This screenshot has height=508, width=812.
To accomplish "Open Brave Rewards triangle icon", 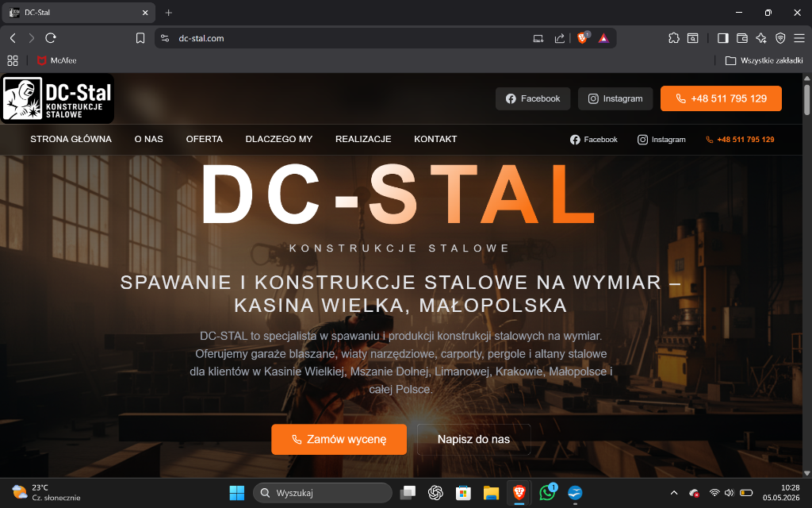I will pyautogui.click(x=603, y=38).
